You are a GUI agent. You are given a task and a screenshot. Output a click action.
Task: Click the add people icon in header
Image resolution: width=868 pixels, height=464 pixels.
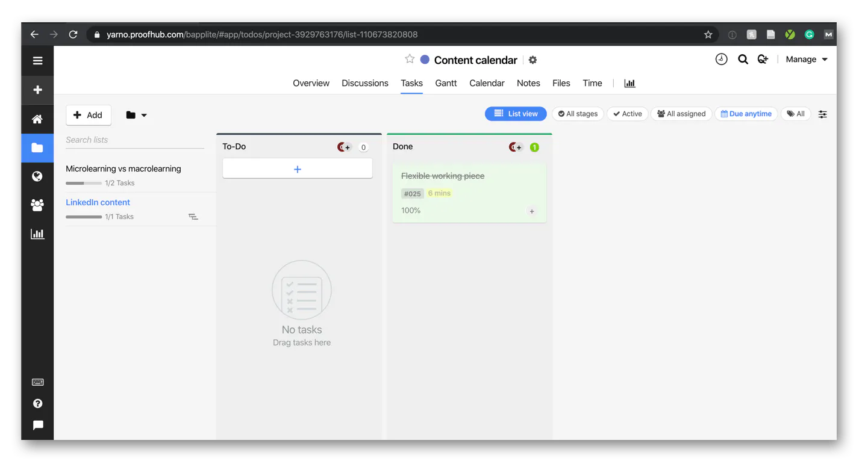(x=763, y=59)
